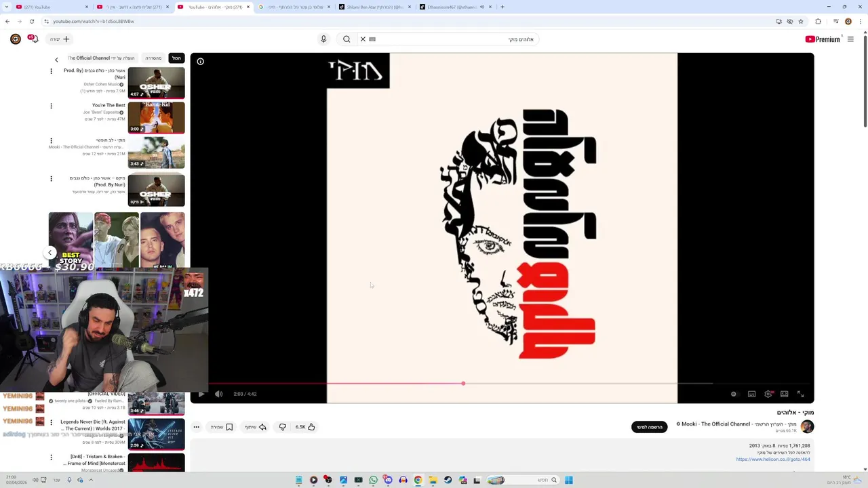
Task: Select the 'מהסדרה' filter chip
Action: [153, 58]
